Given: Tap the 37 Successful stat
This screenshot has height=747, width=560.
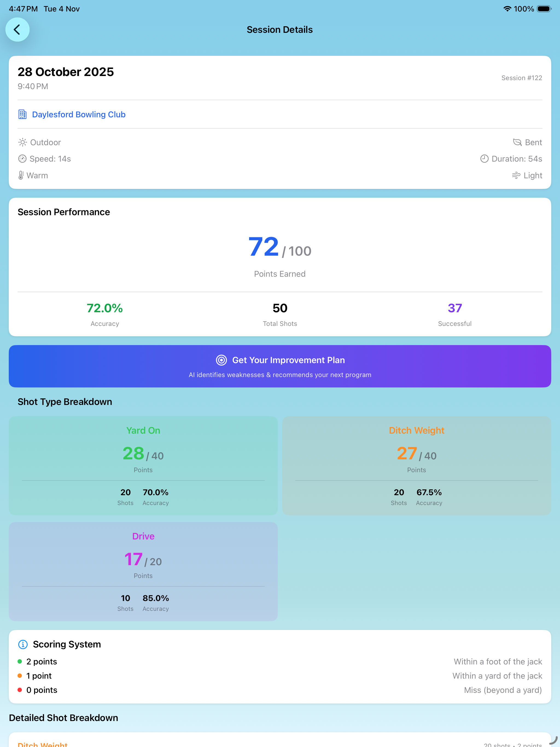Looking at the screenshot, I should click(x=455, y=314).
